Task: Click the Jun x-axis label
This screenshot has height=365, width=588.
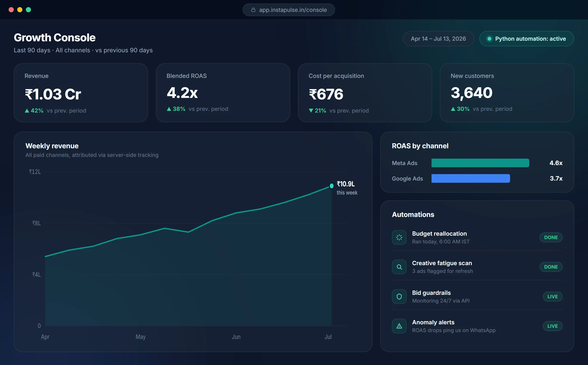Action: pos(236,337)
